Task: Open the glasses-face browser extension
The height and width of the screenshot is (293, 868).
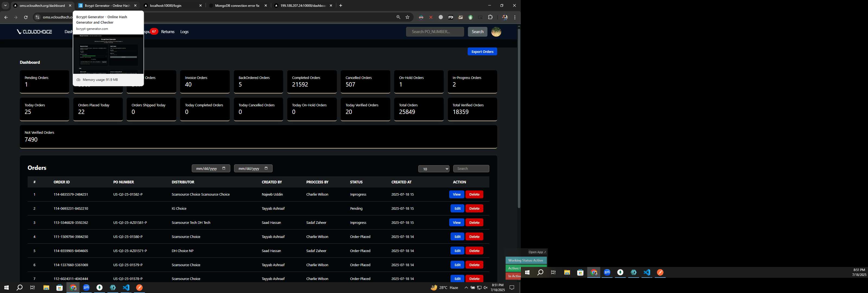Action: 421,17
